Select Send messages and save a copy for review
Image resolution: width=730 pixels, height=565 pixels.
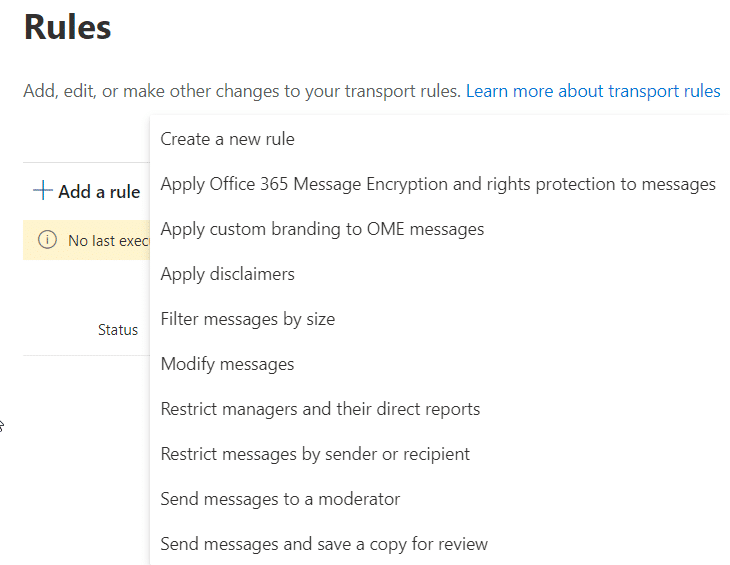(324, 544)
